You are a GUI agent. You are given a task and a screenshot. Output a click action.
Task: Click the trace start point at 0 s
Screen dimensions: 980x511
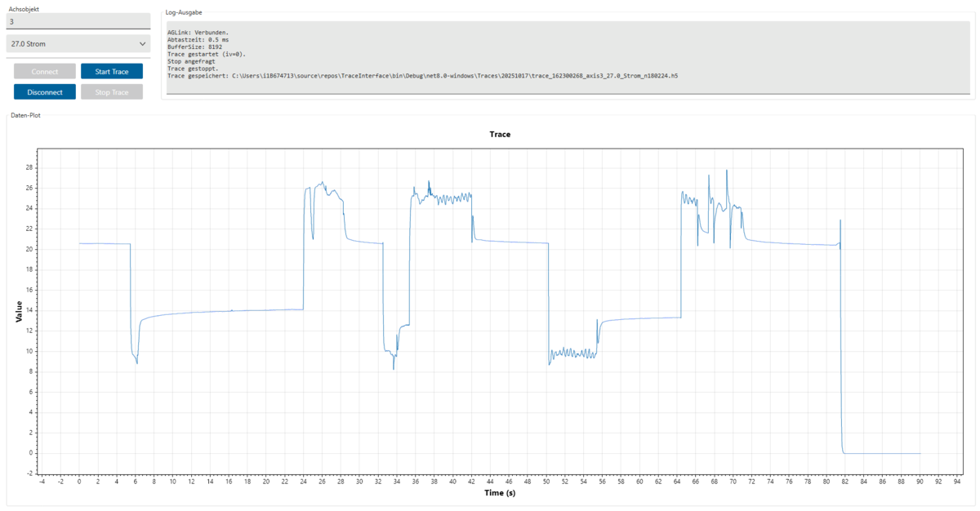point(80,243)
